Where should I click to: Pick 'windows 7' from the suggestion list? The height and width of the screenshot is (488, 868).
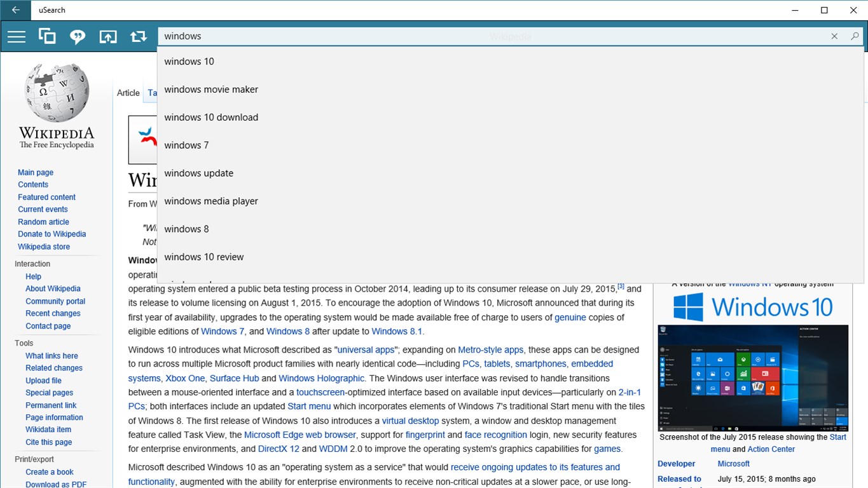[x=186, y=145]
